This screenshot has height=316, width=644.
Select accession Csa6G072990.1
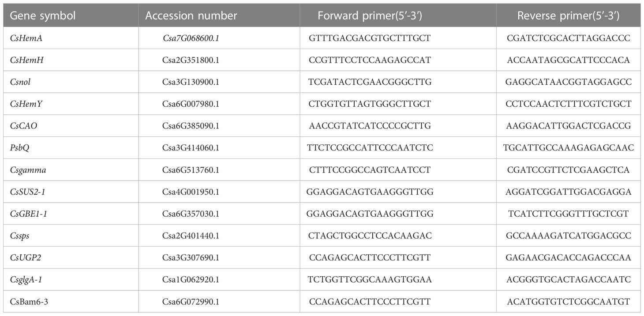coord(191,302)
